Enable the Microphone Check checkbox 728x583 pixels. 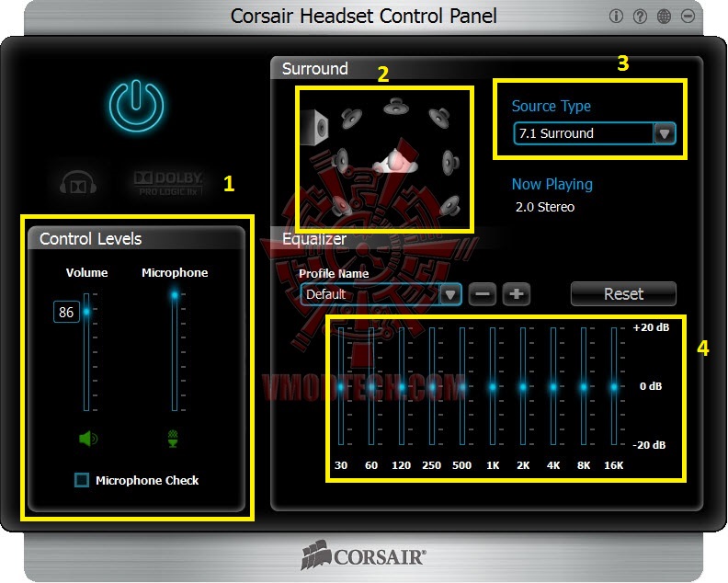(x=82, y=480)
